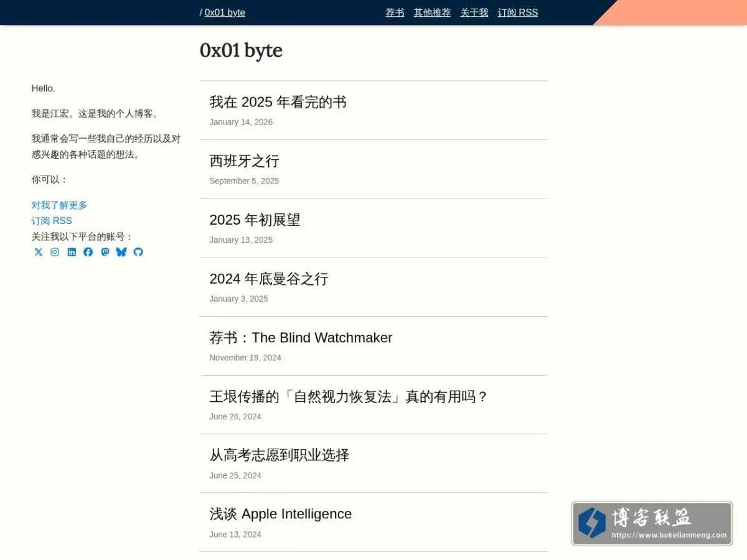
Task: Open the GitHub profile icon
Action: coord(138,252)
